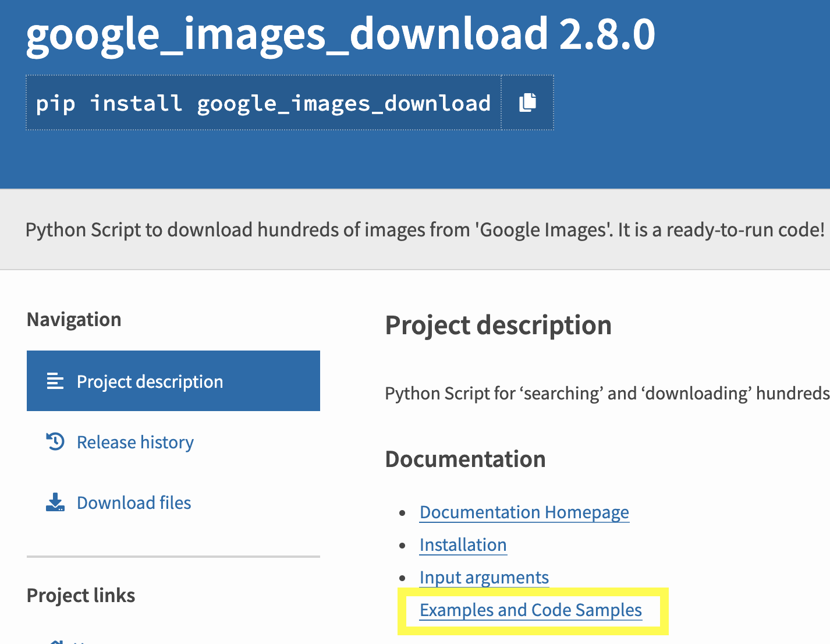Select the pip install google_images_download command text

[x=264, y=103]
